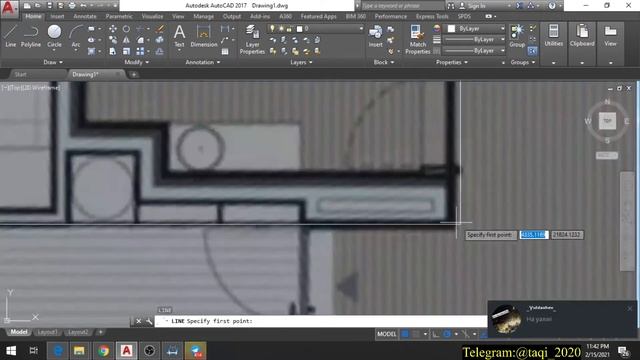Click the Stretch tool icon
This screenshot has height=360, width=640.
click(113, 51)
